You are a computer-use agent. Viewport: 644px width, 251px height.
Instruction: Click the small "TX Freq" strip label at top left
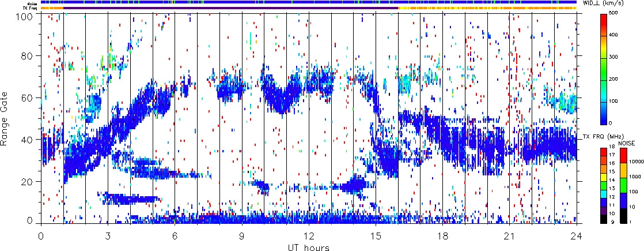[x=31, y=8]
